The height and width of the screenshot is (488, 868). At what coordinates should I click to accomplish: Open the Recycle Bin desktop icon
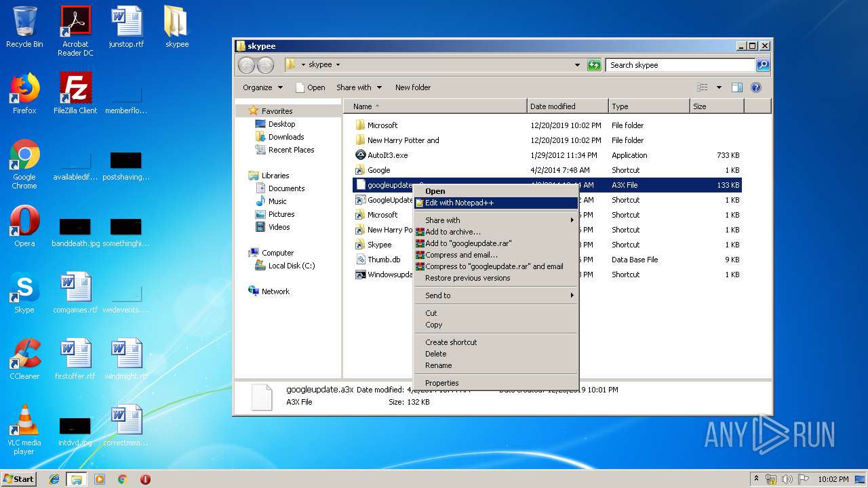coord(24,28)
